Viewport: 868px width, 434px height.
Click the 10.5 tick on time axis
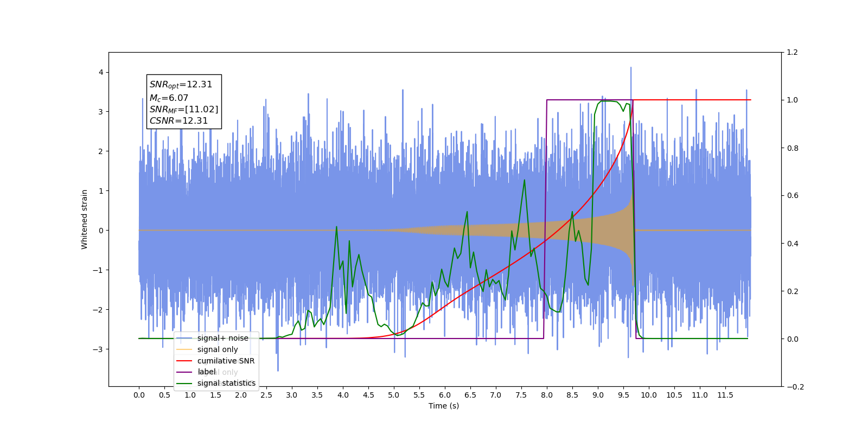click(x=674, y=395)
